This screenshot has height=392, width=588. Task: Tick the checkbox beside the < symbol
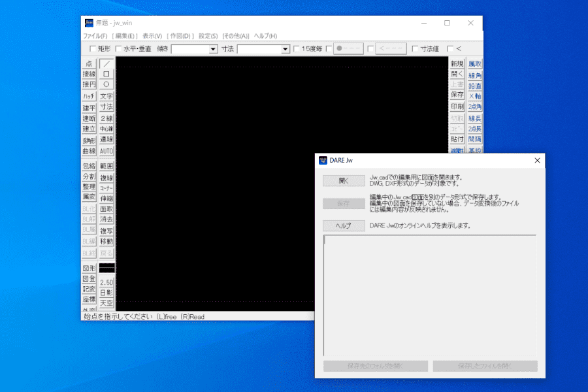pos(450,49)
